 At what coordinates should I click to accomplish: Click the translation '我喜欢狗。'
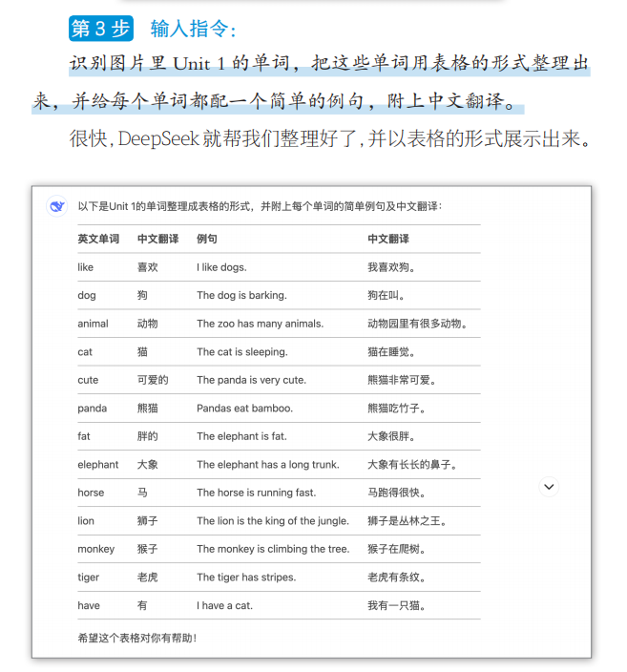click(x=391, y=267)
